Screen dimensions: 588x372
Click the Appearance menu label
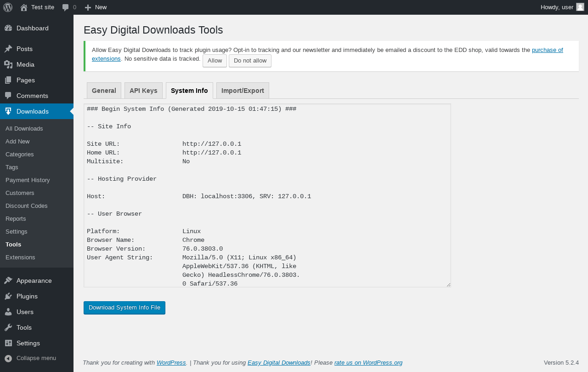point(34,280)
